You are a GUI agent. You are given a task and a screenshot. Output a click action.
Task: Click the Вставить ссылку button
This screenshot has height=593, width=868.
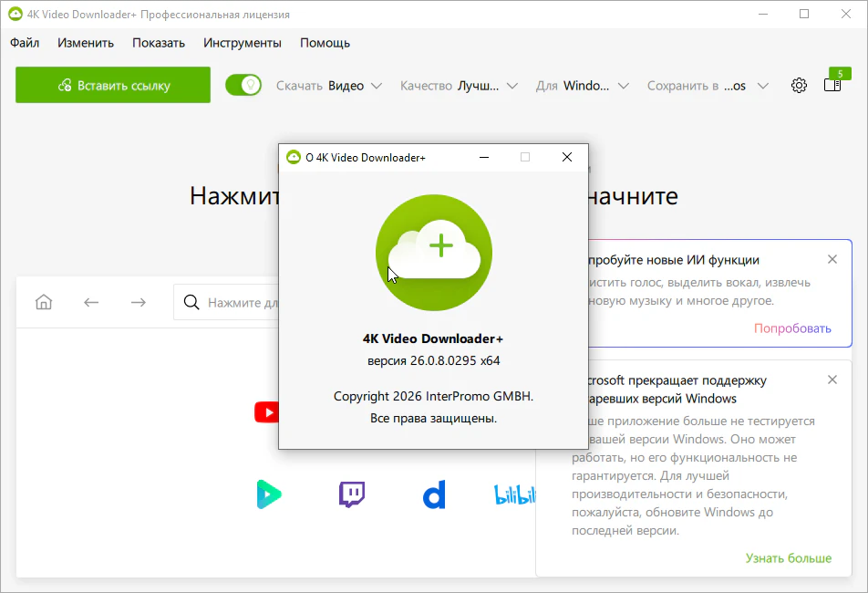113,85
